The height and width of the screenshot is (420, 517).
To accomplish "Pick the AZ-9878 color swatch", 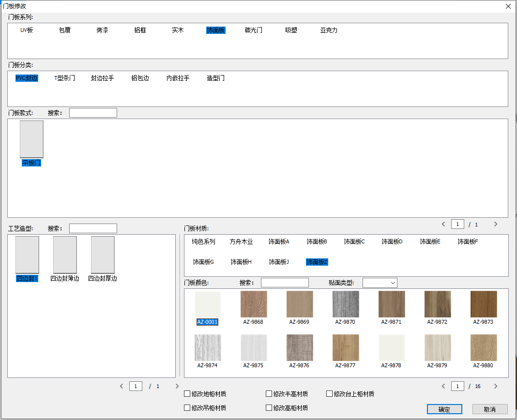I will coord(391,347).
